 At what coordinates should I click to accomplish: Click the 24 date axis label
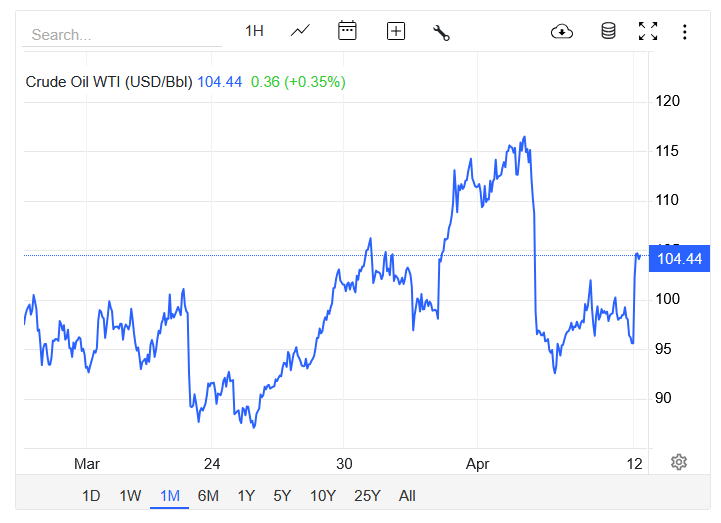click(212, 464)
